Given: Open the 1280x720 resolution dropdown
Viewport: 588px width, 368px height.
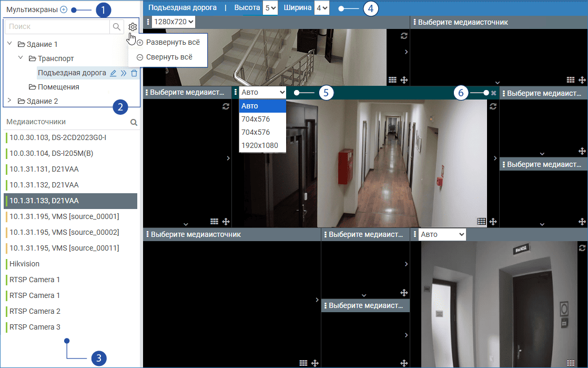Looking at the screenshot, I should click(174, 22).
